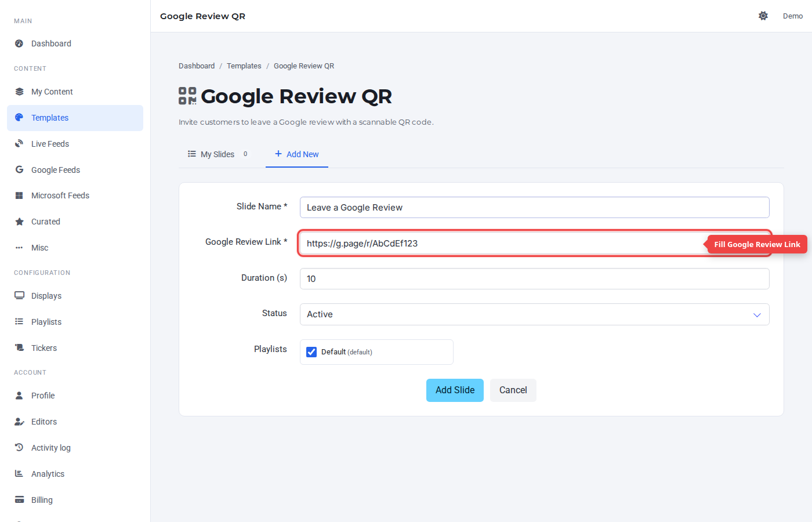This screenshot has height=522, width=812.
Task: Click the Live Feeds satellite icon
Action: (x=19, y=144)
